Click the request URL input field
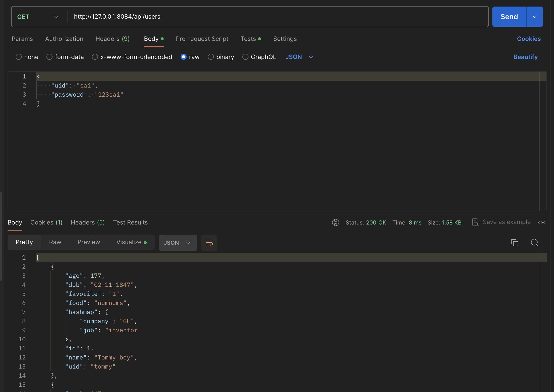The height and width of the screenshot is (392, 554). (278, 17)
